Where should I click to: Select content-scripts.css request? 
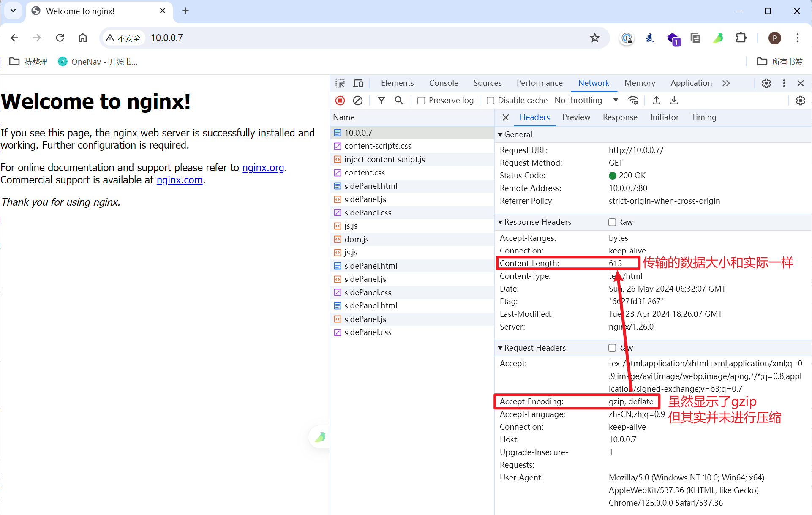click(412, 146)
